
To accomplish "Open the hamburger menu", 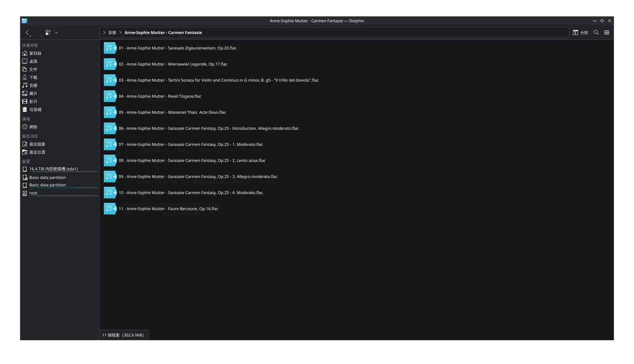I will [x=607, y=32].
